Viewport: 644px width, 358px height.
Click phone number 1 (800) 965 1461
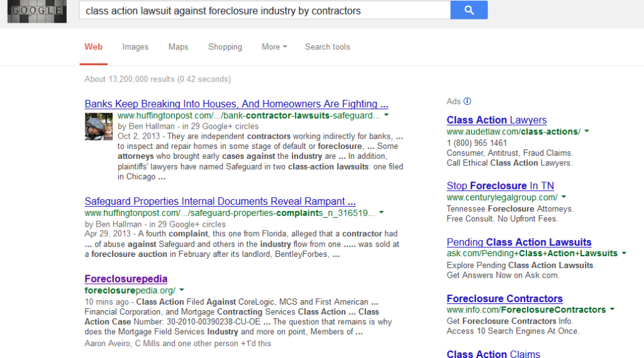pos(477,143)
